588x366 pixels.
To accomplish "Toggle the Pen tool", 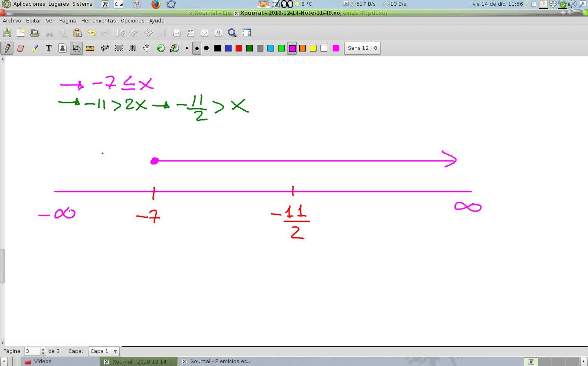I will [7, 48].
